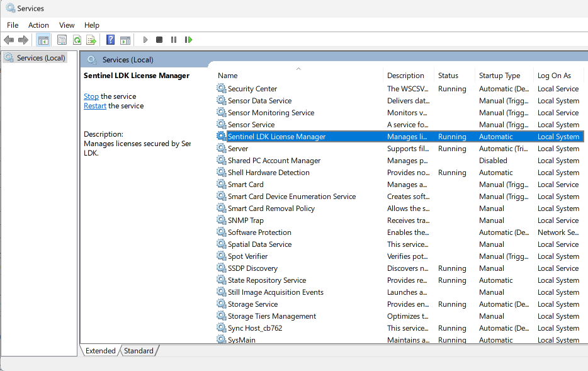588x371 pixels.
Task: Click gear icon of Spot Verifier
Action: [221, 256]
